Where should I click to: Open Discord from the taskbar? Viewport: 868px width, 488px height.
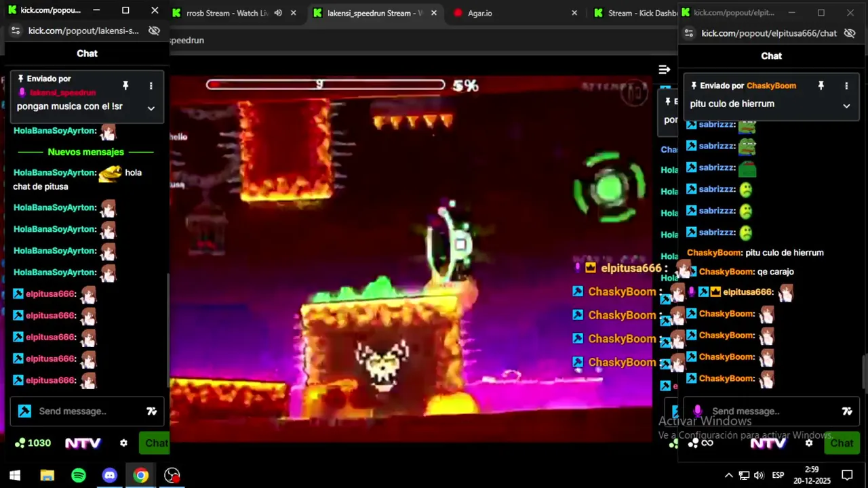pos(109,475)
